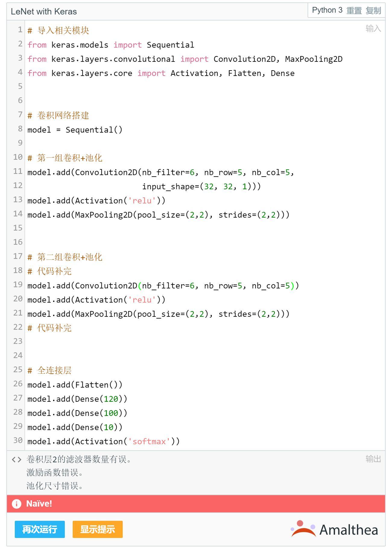Click the red Naïve! error banner
This screenshot has height=547, width=392.
196,504
